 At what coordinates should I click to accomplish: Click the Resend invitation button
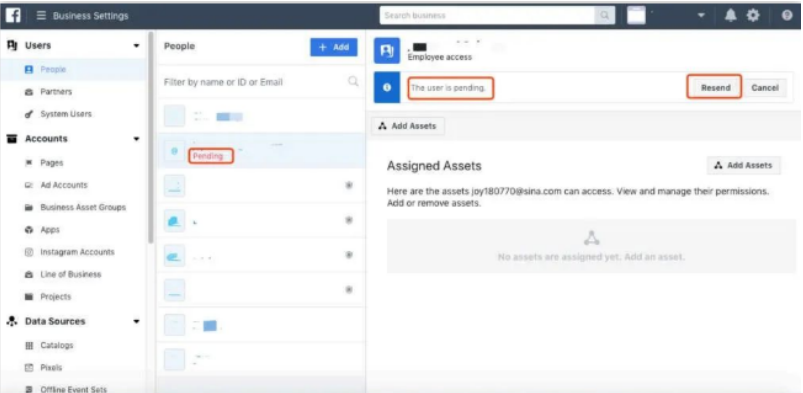coord(715,88)
